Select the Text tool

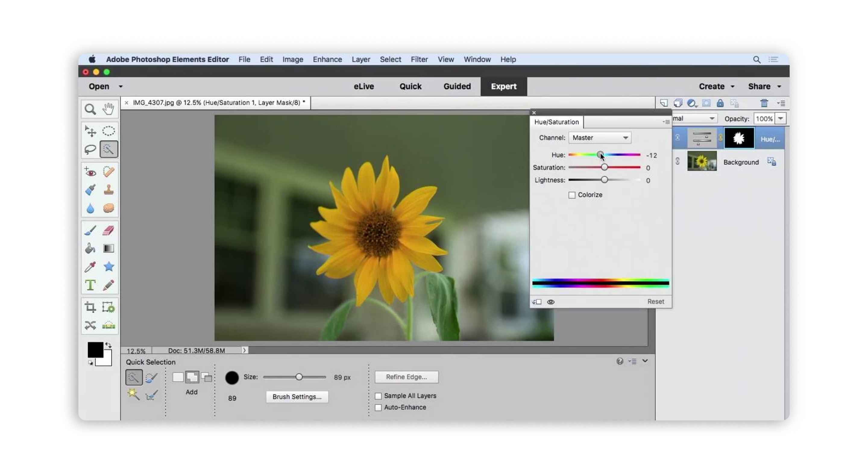(90, 285)
